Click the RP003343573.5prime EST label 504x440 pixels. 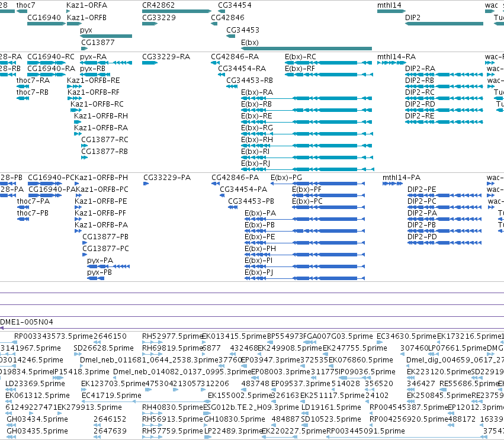tap(53, 336)
